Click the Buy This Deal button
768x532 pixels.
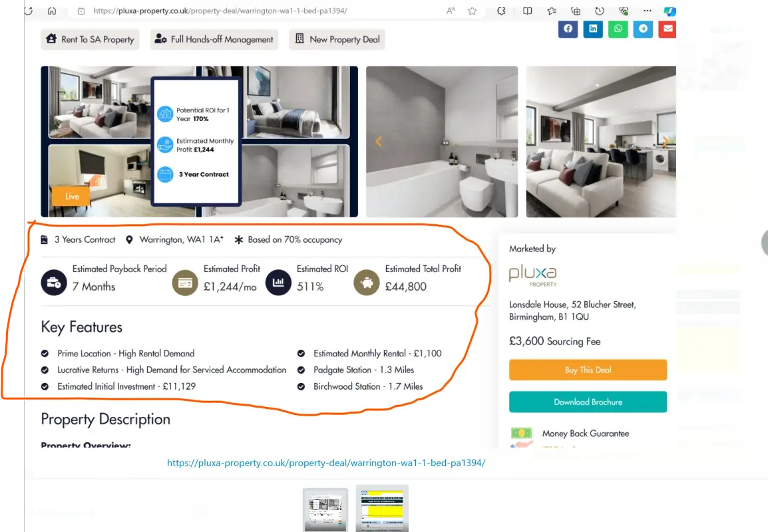coord(588,370)
